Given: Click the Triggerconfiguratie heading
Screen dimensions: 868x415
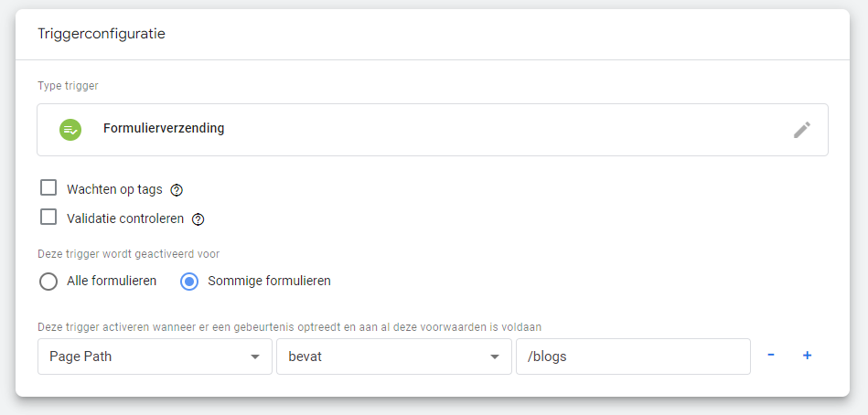Looking at the screenshot, I should click(102, 34).
